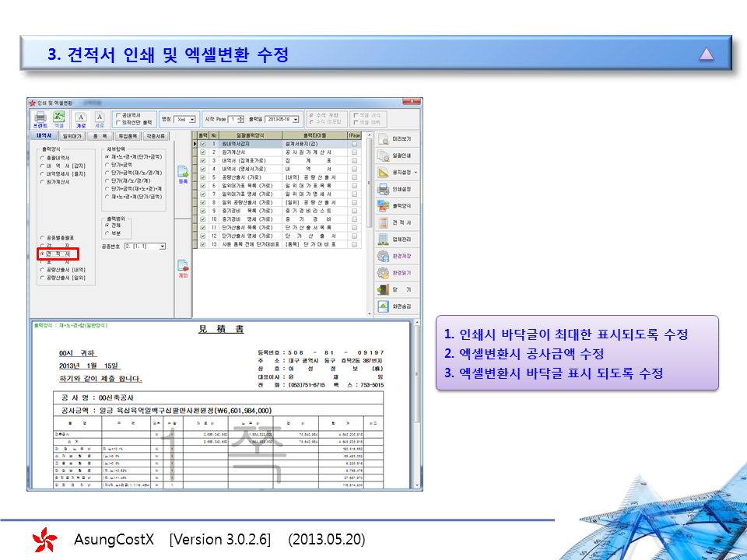Click the 환경저장 save settings button

(x=398, y=256)
